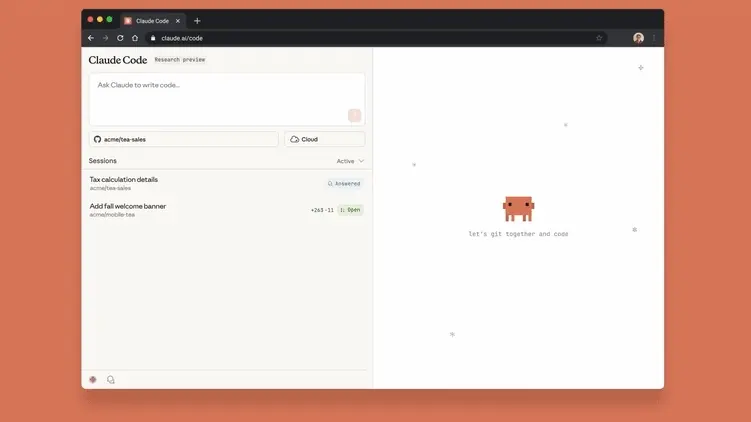Click the browser forward arrow
Viewport: 751px width, 422px height.
click(x=105, y=38)
